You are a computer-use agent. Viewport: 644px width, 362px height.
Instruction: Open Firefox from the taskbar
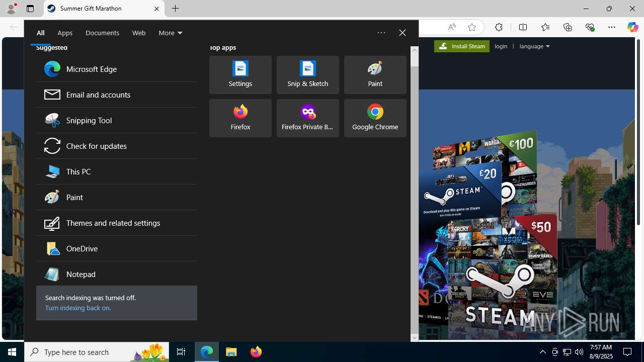point(256,352)
